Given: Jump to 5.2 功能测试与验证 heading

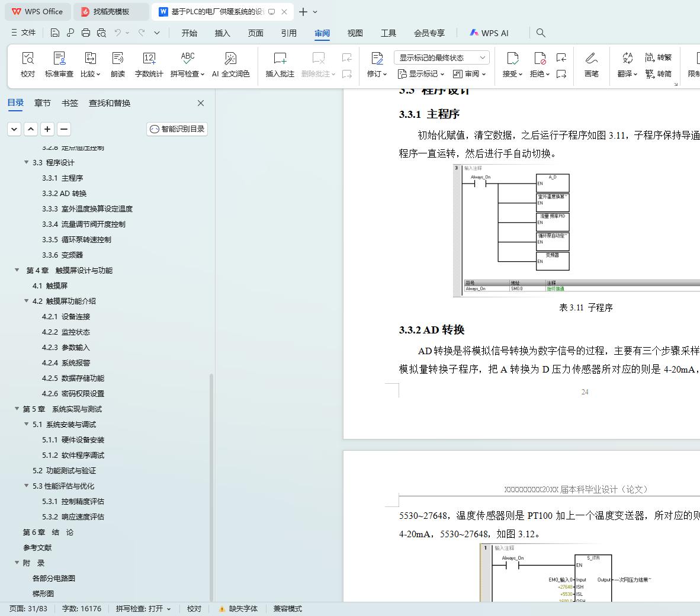Looking at the screenshot, I should (65, 470).
